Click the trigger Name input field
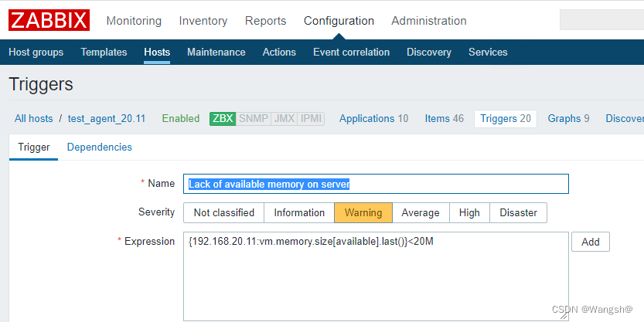 [x=376, y=184]
